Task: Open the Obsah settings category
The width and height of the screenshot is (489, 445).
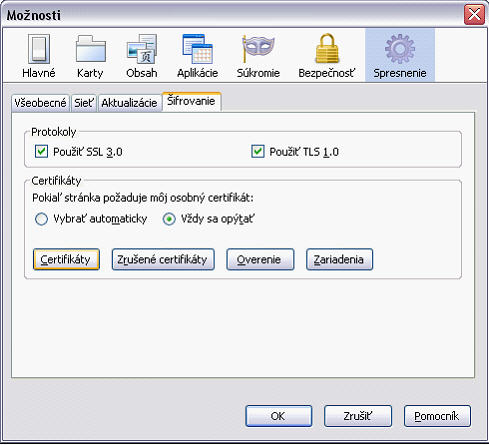Action: 142,56
